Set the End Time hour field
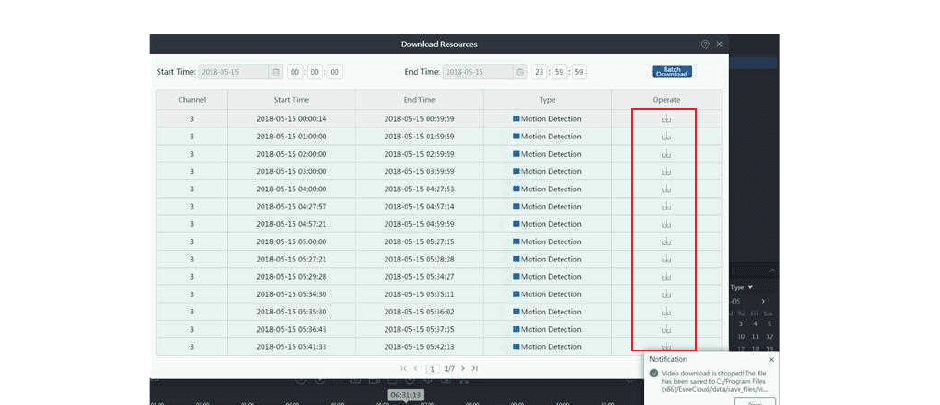The height and width of the screenshot is (405, 940). [539, 72]
